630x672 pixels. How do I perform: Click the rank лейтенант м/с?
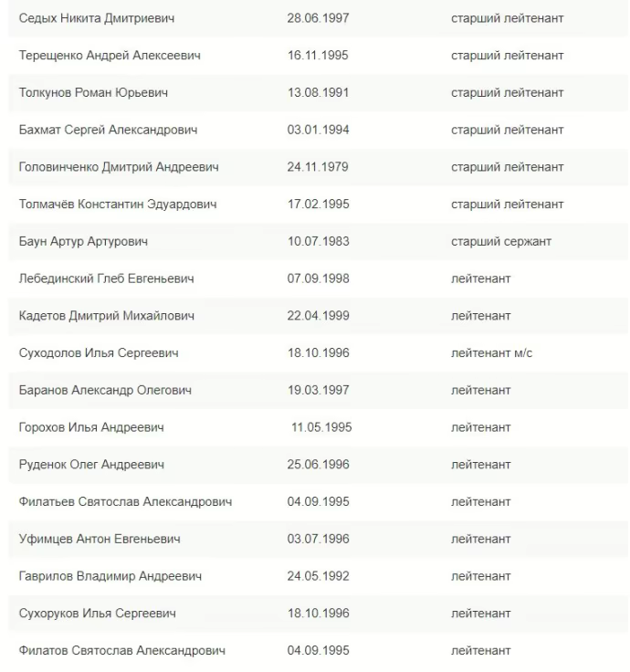pyautogui.click(x=491, y=352)
